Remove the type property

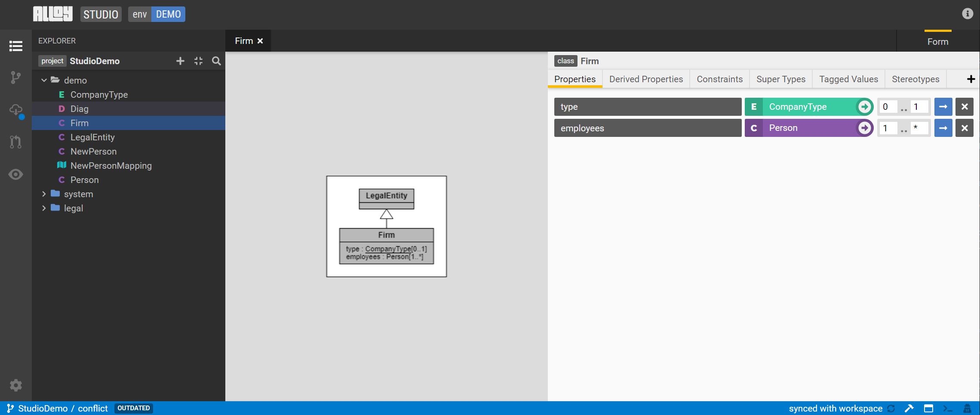[x=965, y=107]
